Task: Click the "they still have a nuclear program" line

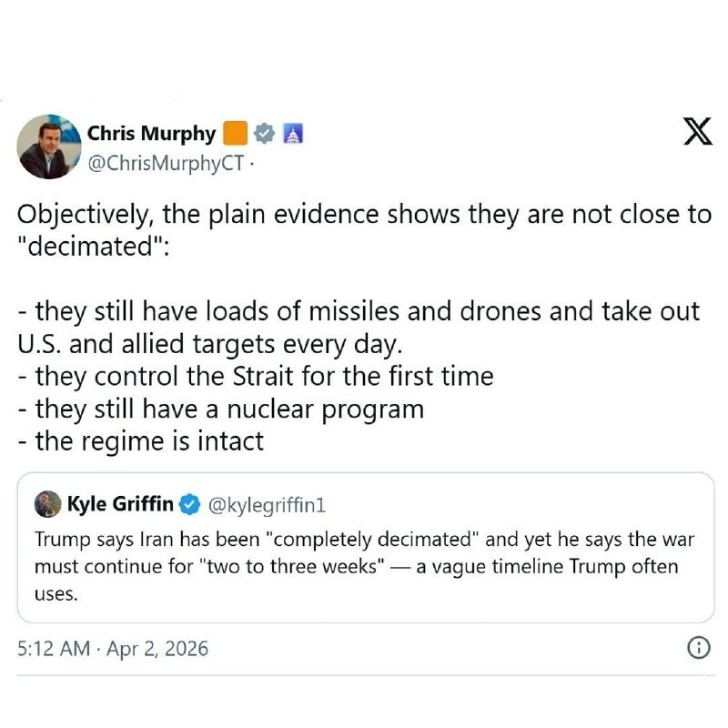Action: tap(220, 409)
